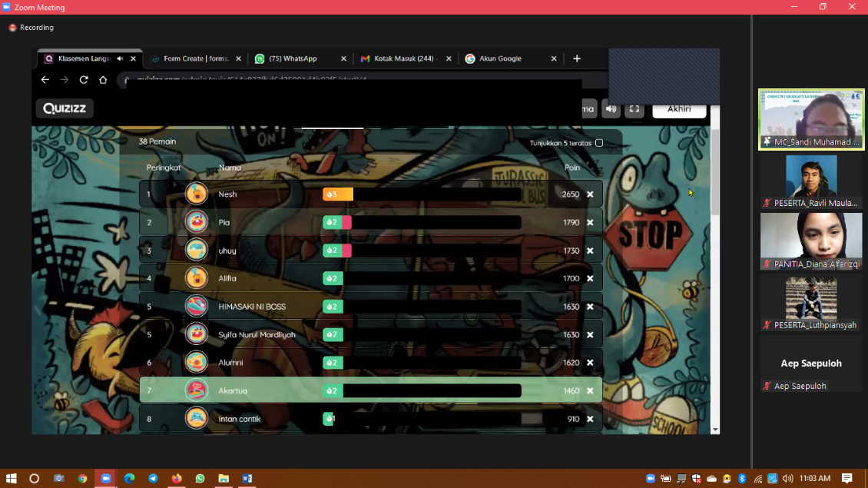Mute audio on the Klasemen Langsung tab
Viewport: 868px width, 488px height.
click(120, 58)
